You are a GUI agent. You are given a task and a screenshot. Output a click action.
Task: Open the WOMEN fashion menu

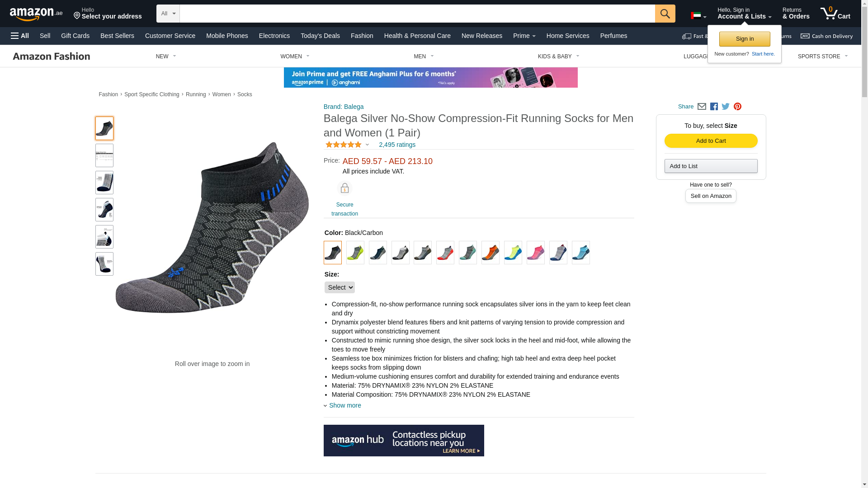[295, 56]
